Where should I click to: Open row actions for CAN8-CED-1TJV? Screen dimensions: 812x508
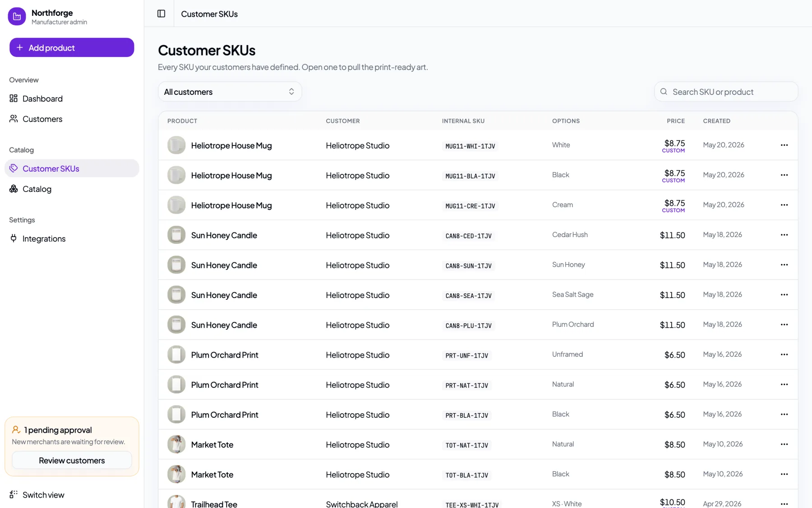(x=784, y=235)
